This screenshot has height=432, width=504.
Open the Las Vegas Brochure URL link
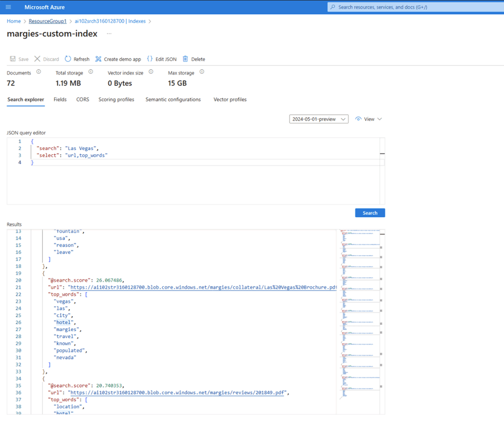click(203, 287)
